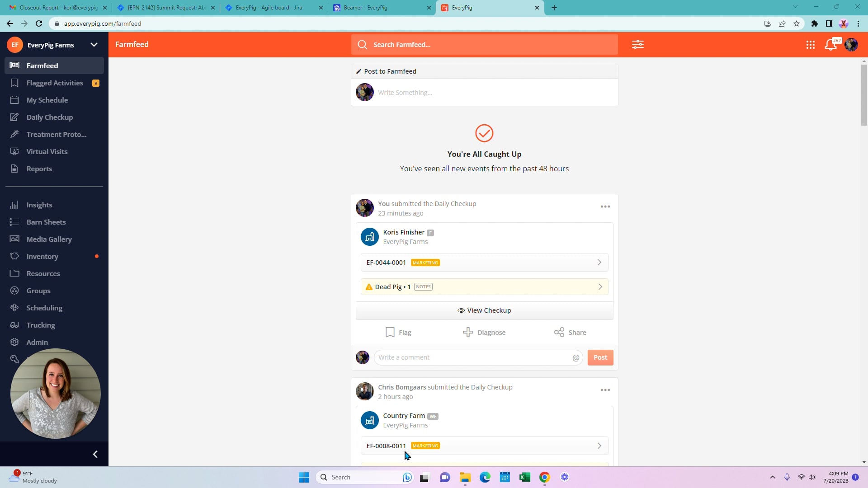
Task: Open Farmfeed filter settings icon
Action: click(x=637, y=44)
